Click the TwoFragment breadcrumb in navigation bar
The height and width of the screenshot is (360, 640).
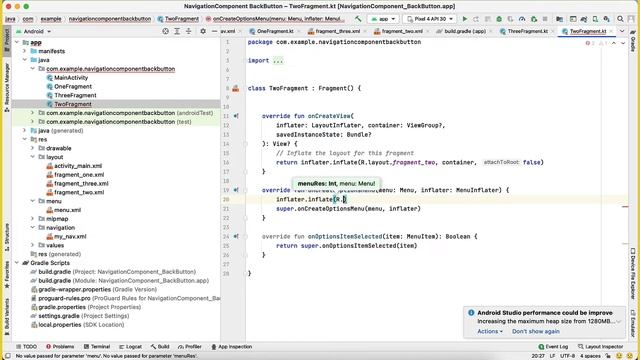178,19
